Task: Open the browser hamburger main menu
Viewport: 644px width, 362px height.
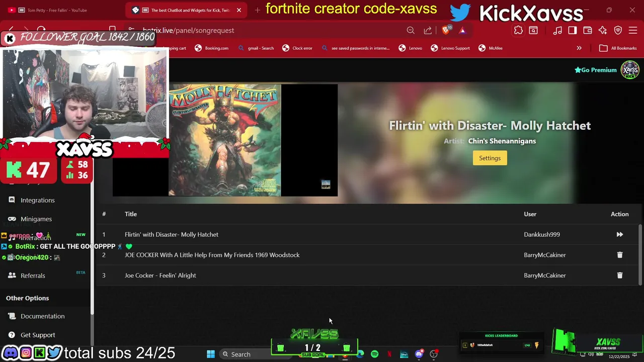Action: click(x=633, y=30)
